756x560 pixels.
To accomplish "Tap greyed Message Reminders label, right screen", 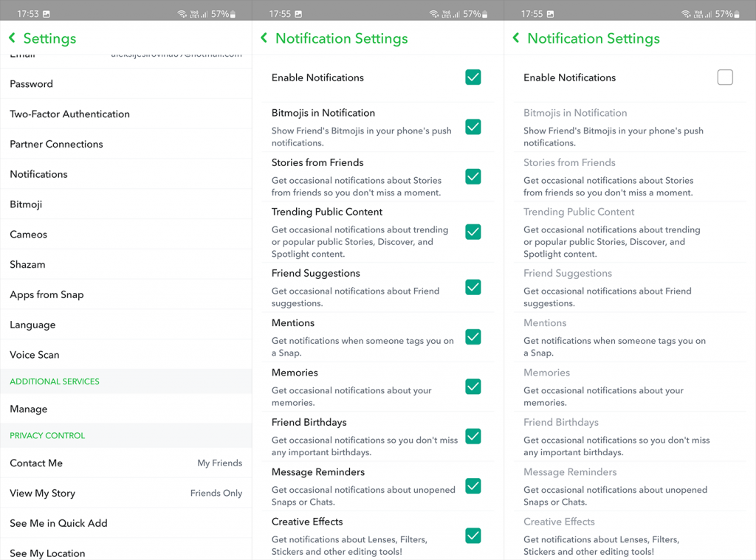I will click(x=570, y=471).
